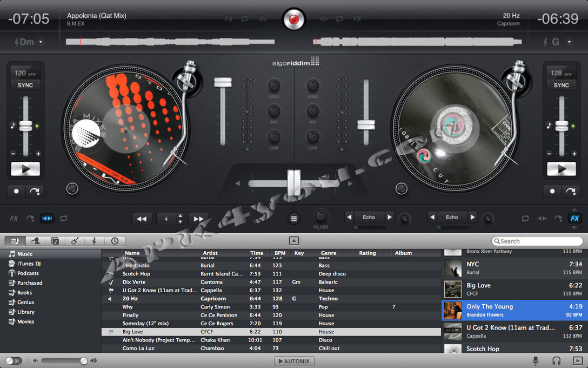
Task: Select previous effect on the second Echo selector
Action: click(x=432, y=217)
